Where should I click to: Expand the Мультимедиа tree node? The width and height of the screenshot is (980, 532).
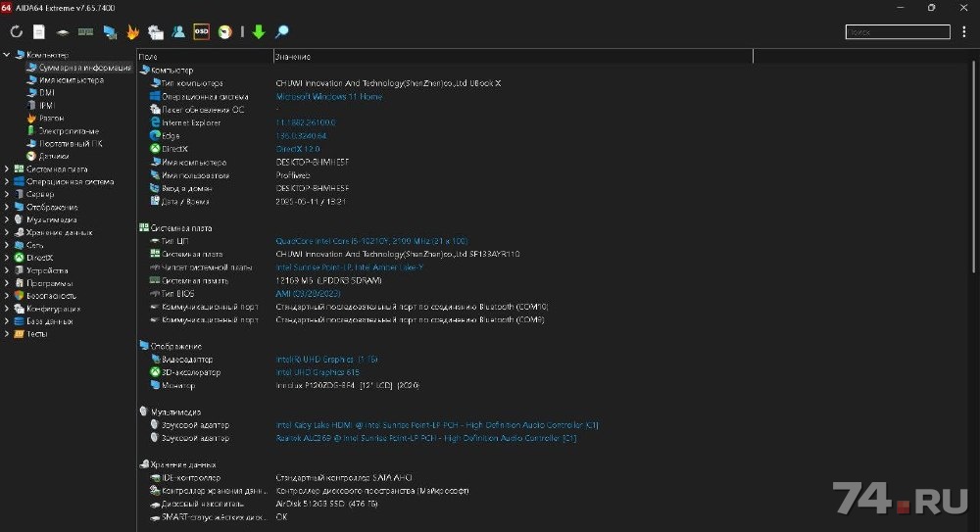7,219
